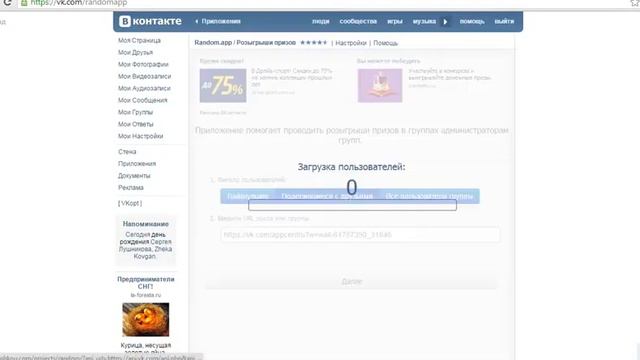Click the music play arrow icon

(x=445, y=21)
